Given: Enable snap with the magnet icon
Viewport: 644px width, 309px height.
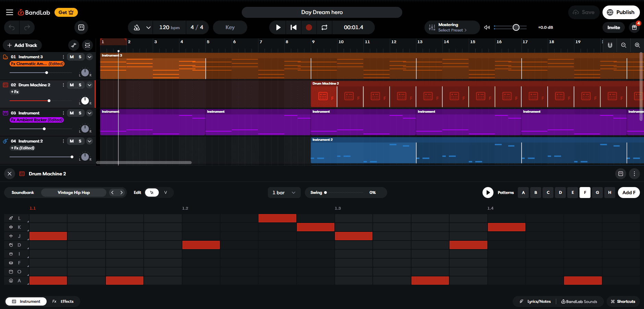Looking at the screenshot, I should (610, 45).
